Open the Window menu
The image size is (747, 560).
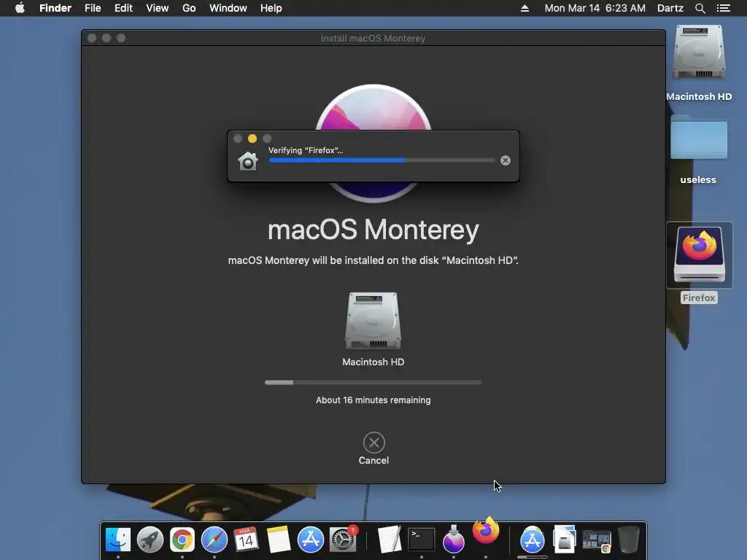coord(228,8)
